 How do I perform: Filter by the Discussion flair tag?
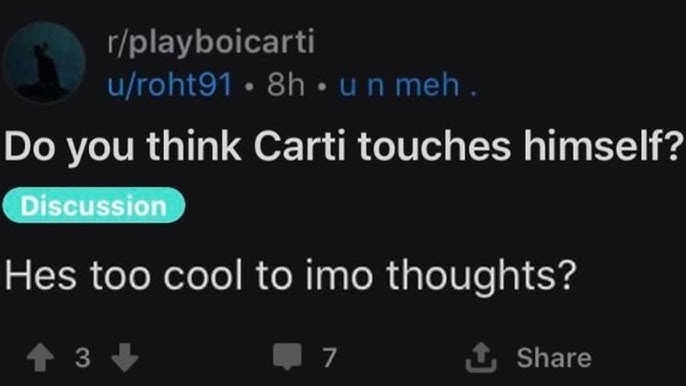tap(94, 205)
